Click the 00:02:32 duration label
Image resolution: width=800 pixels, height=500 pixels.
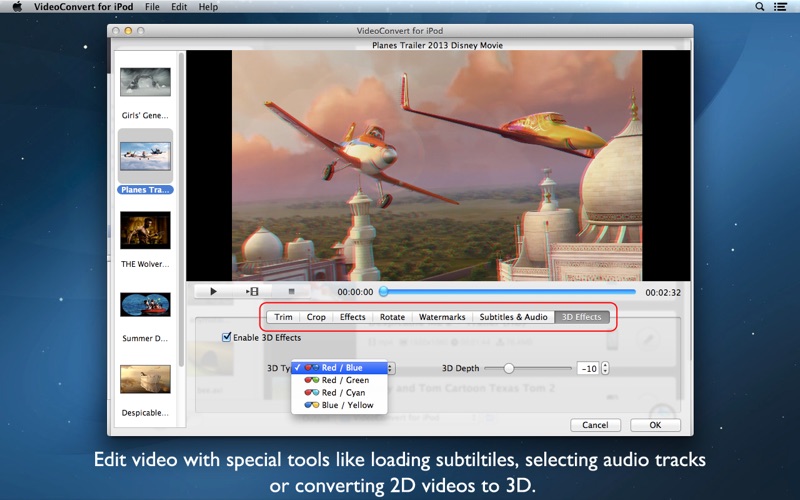663,292
